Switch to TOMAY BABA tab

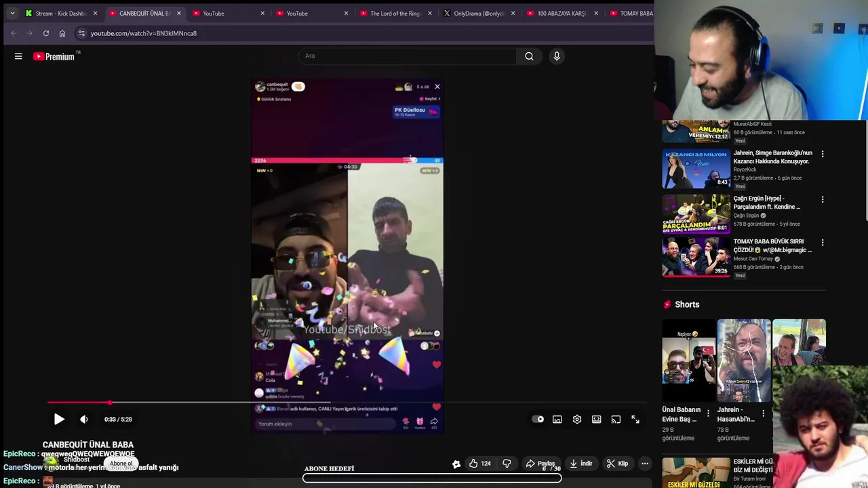coord(631,13)
